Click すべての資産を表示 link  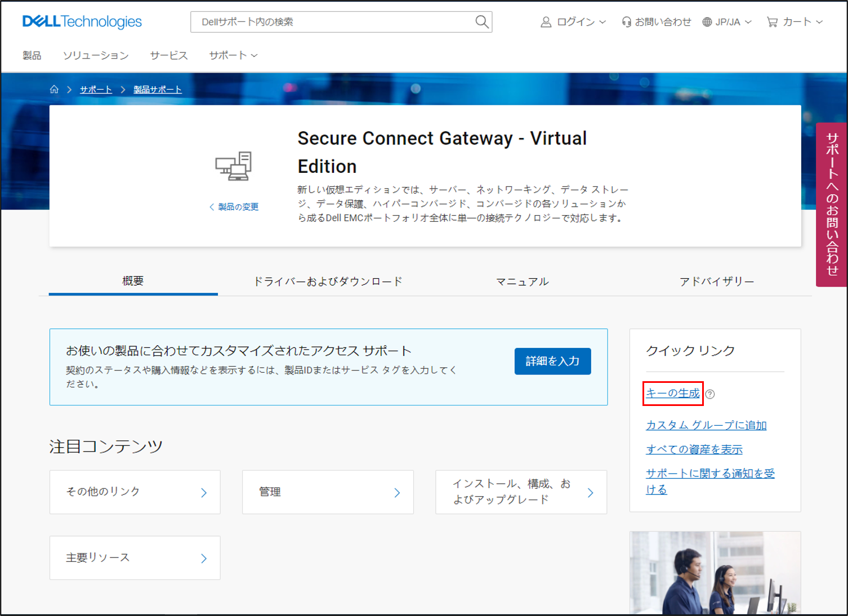click(x=694, y=449)
